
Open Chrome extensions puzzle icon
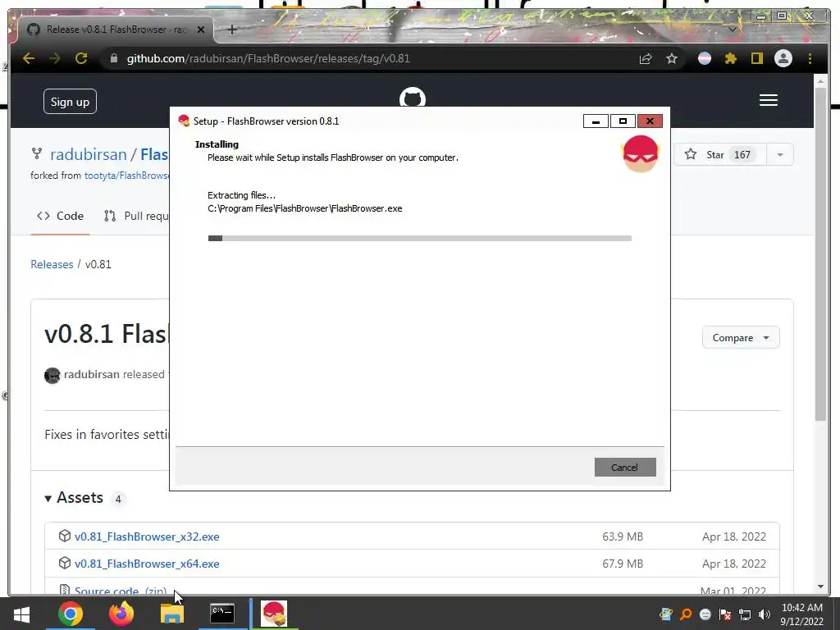pyautogui.click(x=731, y=58)
